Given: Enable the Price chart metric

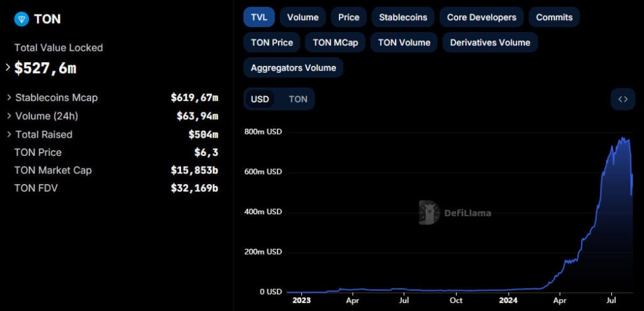Looking at the screenshot, I should click(x=348, y=18).
